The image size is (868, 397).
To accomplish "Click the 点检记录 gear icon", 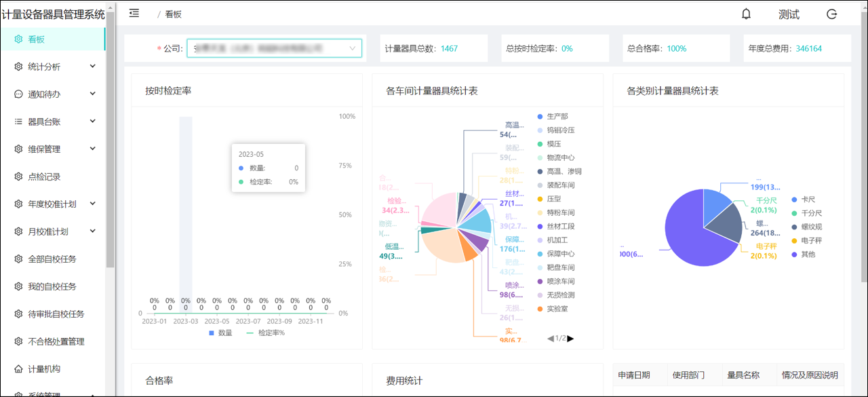I will [x=19, y=176].
